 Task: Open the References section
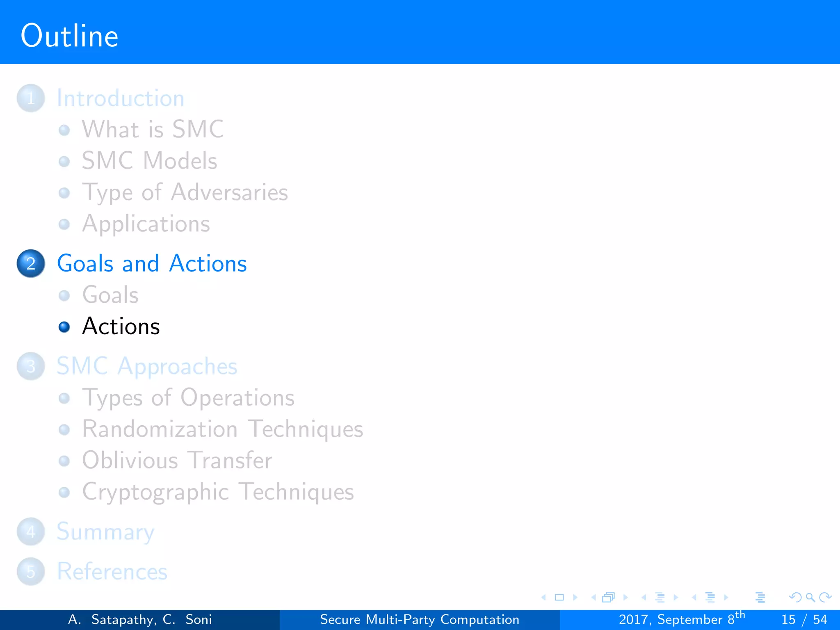pyautogui.click(x=112, y=571)
